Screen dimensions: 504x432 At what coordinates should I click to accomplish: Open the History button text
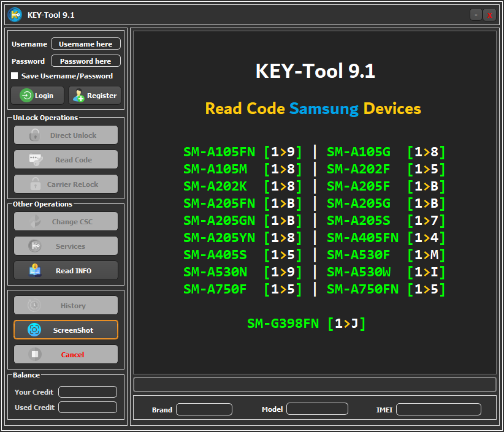[74, 306]
